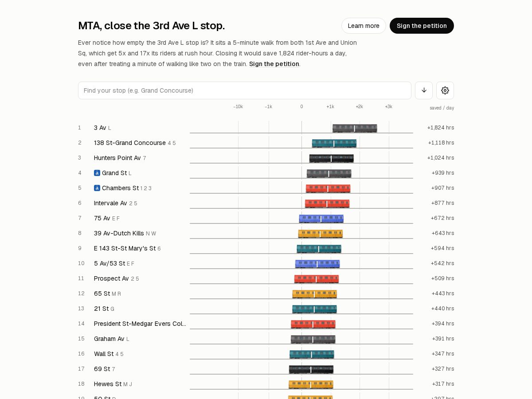The height and width of the screenshot is (399, 532).
Task: Click the Sign the petition link in the paragraph
Action: (274, 64)
